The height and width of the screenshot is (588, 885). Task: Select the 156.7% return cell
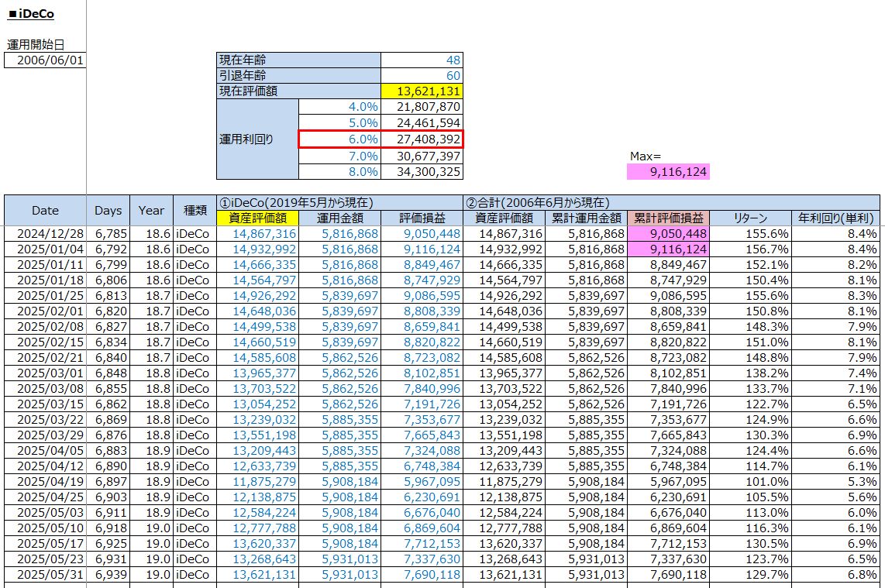749,249
